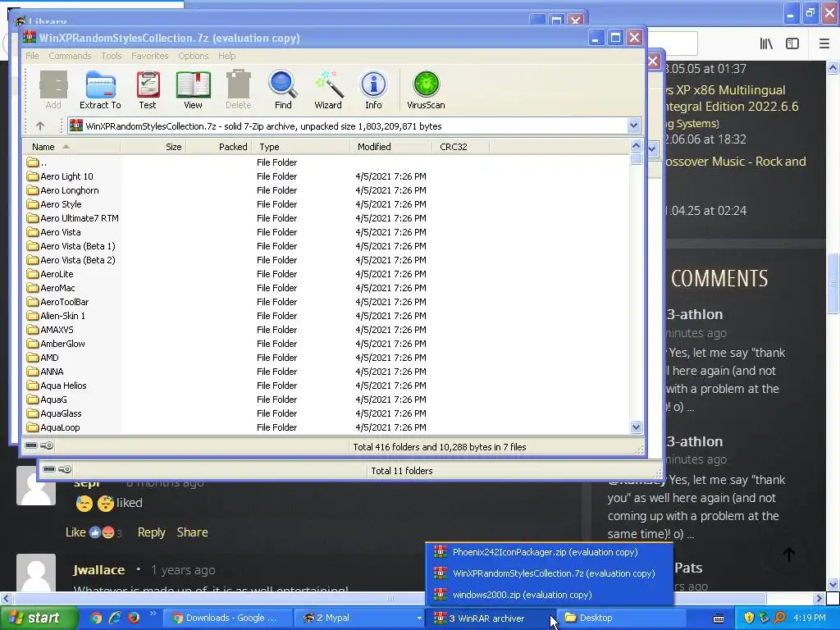Image resolution: width=840 pixels, height=630 pixels.
Task: Click file list scrollbar down arrow
Action: (x=636, y=427)
